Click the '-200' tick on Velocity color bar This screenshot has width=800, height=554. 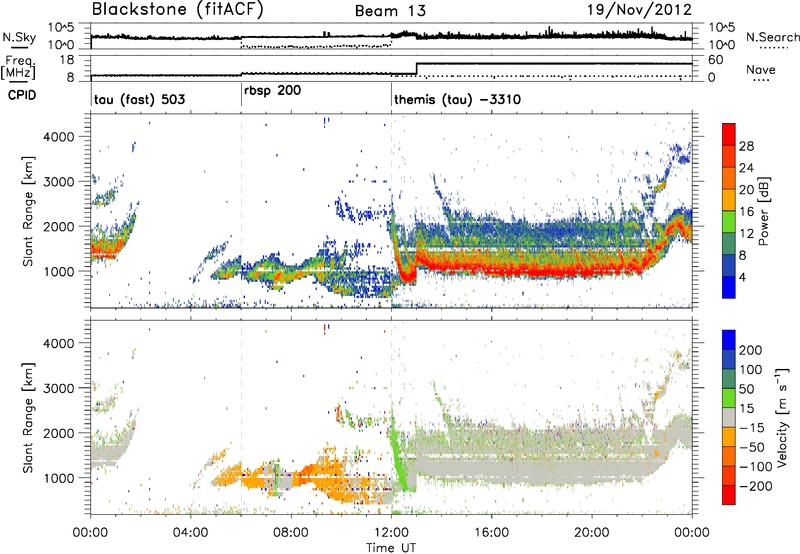point(754,486)
